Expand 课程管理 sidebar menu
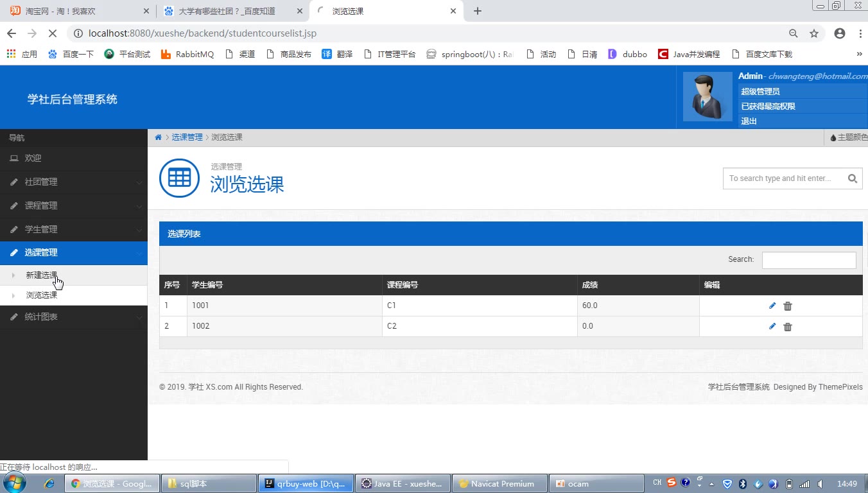The width and height of the screenshot is (868, 493). (x=74, y=205)
